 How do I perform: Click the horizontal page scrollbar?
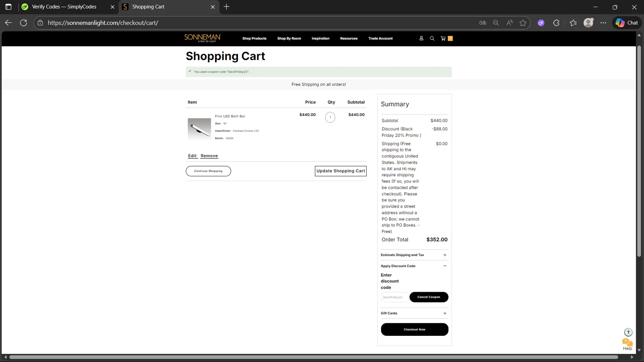coord(313,357)
